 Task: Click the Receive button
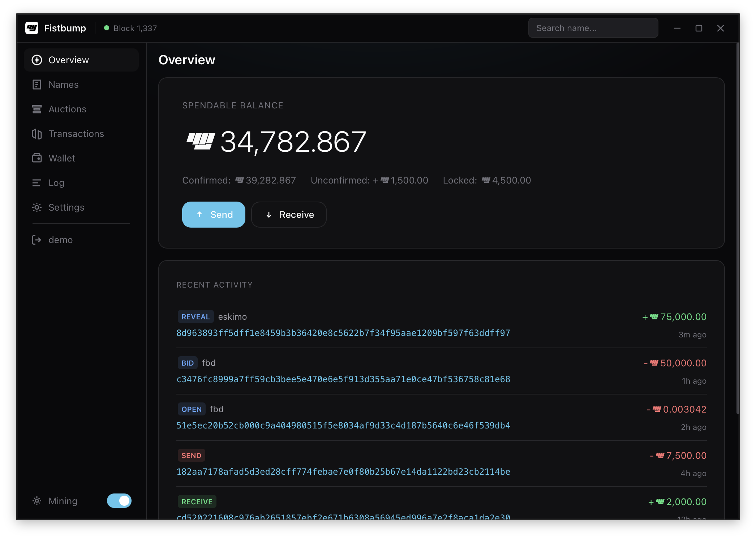point(289,214)
